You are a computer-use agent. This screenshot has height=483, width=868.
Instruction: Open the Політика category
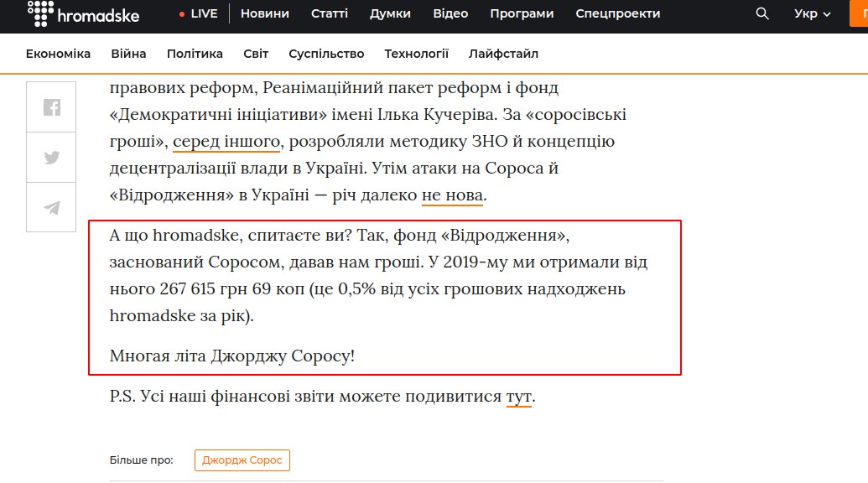195,54
